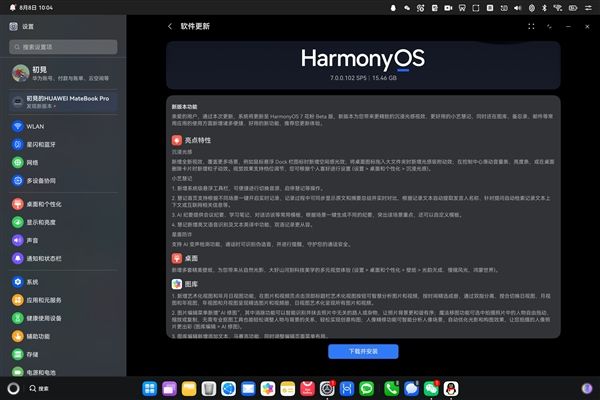Open the green Messages bubble in the dock
Viewport: 600px width, 400px height.
tap(367, 389)
